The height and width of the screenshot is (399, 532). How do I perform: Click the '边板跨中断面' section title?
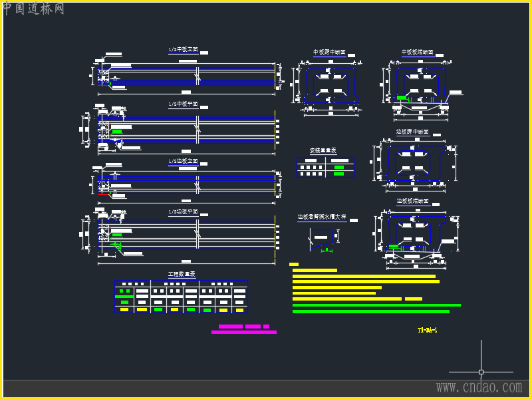point(412,132)
